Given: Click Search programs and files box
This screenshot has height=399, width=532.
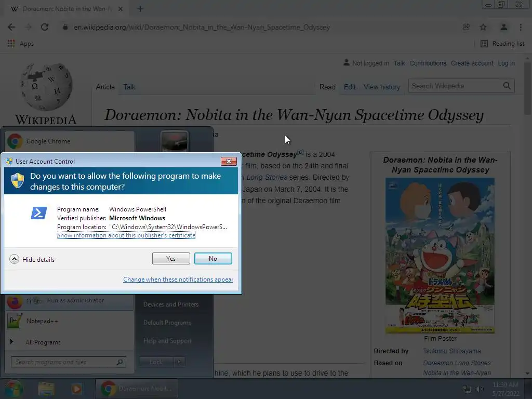Looking at the screenshot, I should [x=69, y=362].
